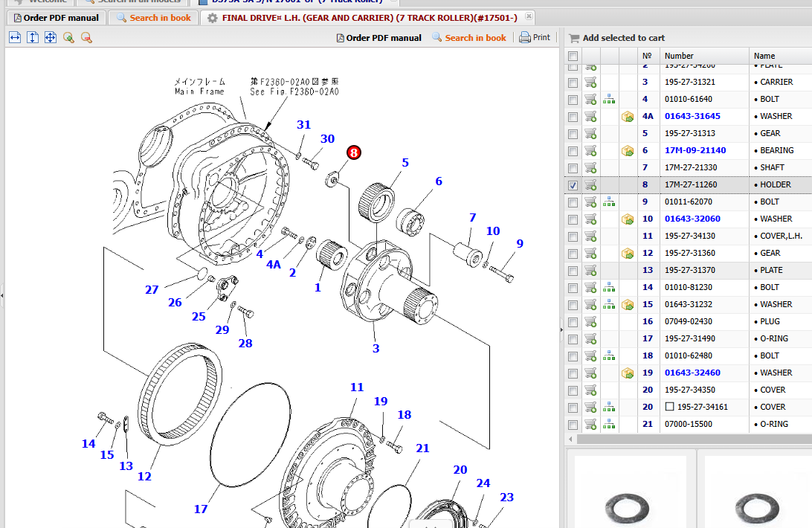The width and height of the screenshot is (812, 528).
Task: Close the FINAL DRIVE L.H. tab
Action: coord(529,16)
